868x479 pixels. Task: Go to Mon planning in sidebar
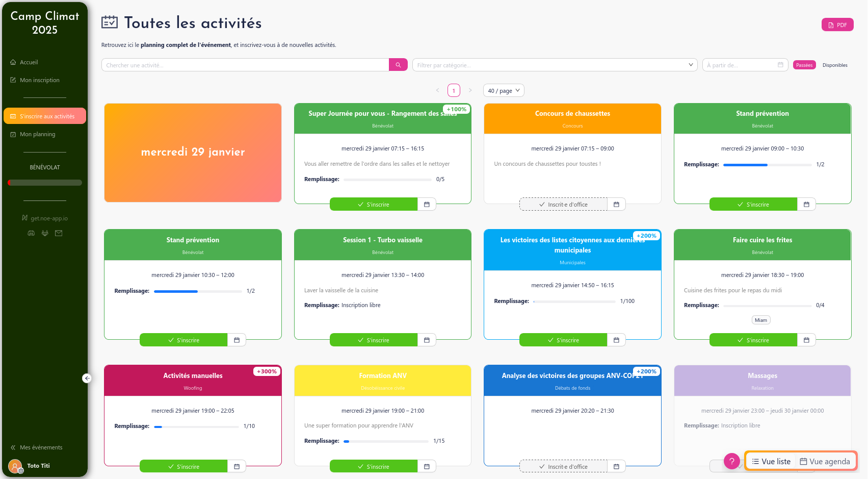click(x=37, y=134)
